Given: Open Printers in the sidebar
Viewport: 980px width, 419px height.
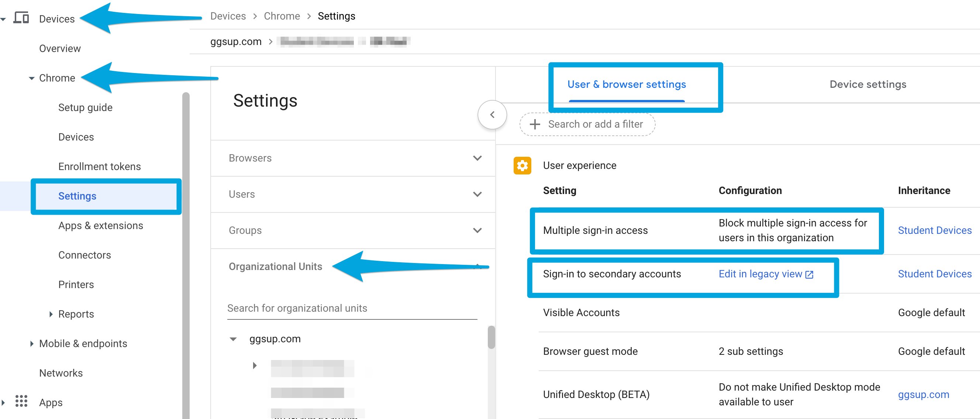Looking at the screenshot, I should (76, 284).
